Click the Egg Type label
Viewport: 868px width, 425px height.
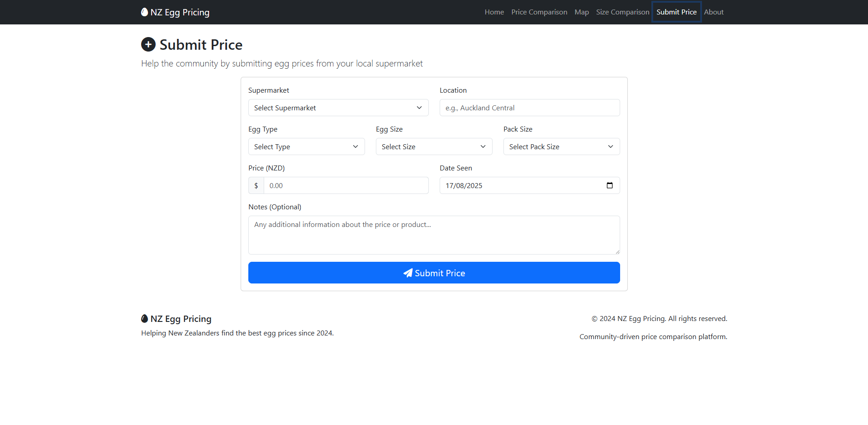point(263,129)
